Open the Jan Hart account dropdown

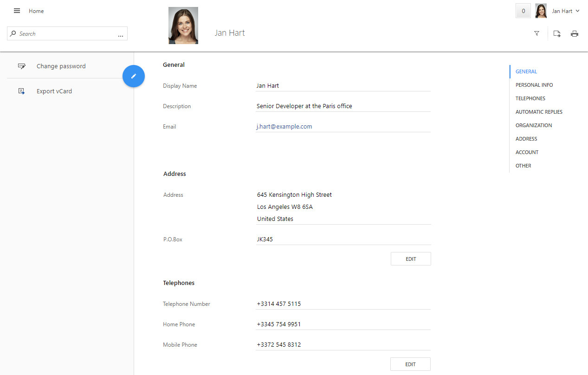coord(564,11)
